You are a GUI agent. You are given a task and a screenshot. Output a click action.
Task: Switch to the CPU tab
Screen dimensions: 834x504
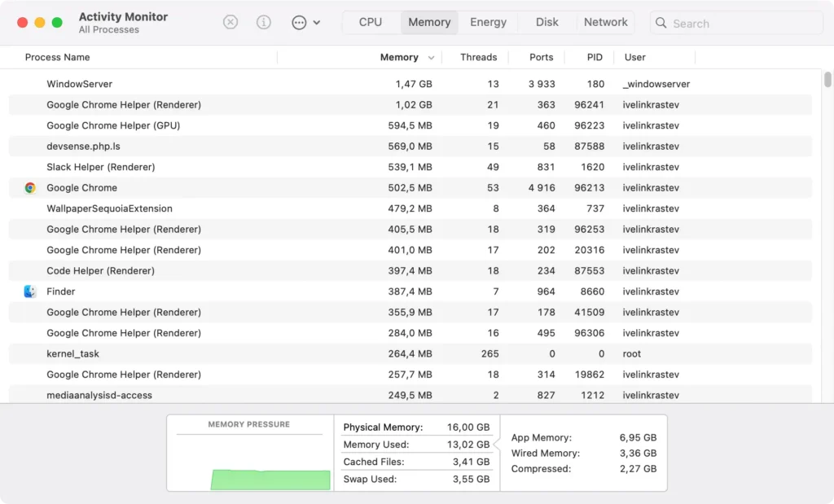click(371, 22)
